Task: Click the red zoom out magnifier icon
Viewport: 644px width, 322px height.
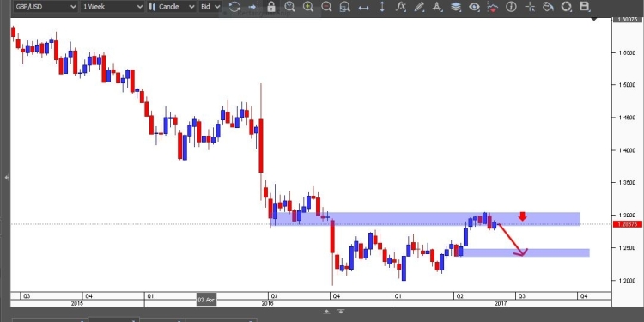Action: (326, 7)
